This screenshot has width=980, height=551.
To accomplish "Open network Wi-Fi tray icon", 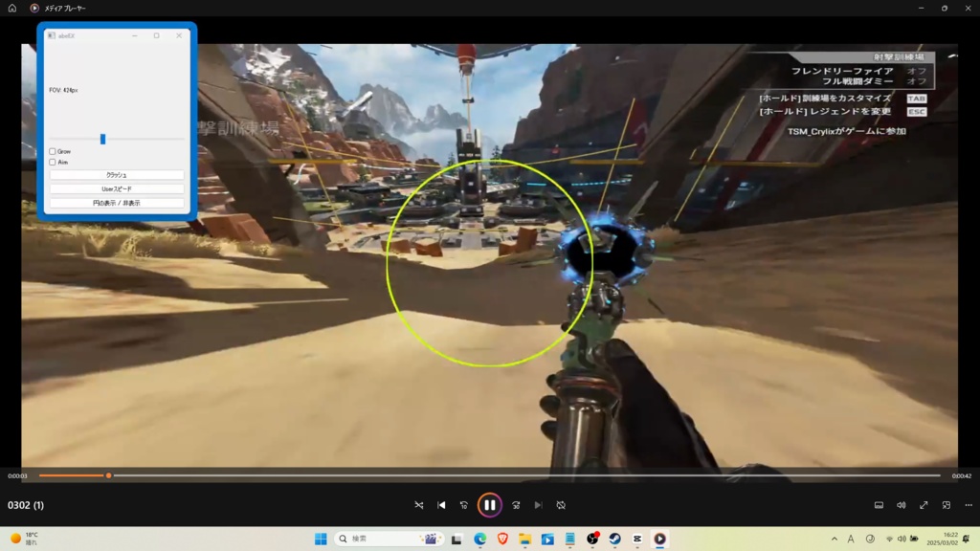I will point(889,539).
